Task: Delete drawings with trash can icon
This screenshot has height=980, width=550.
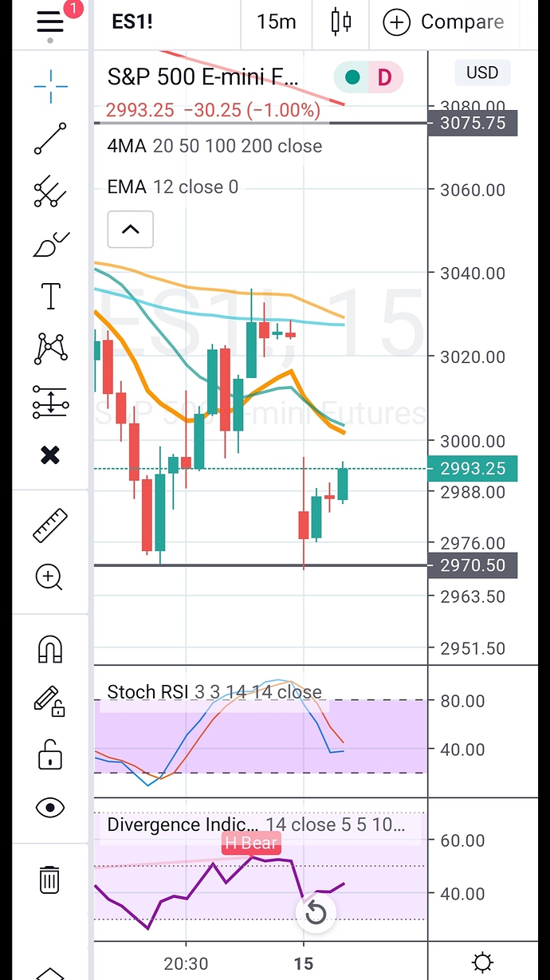Action: tap(49, 879)
